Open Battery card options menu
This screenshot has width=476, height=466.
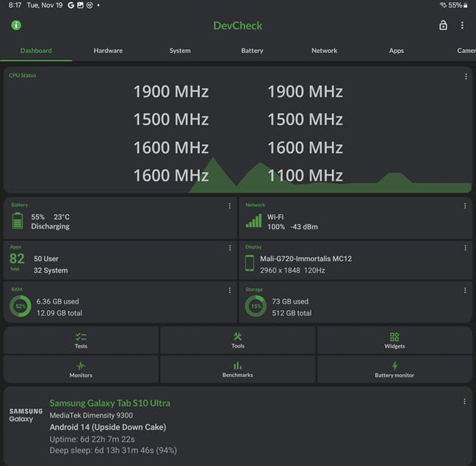[229, 206]
